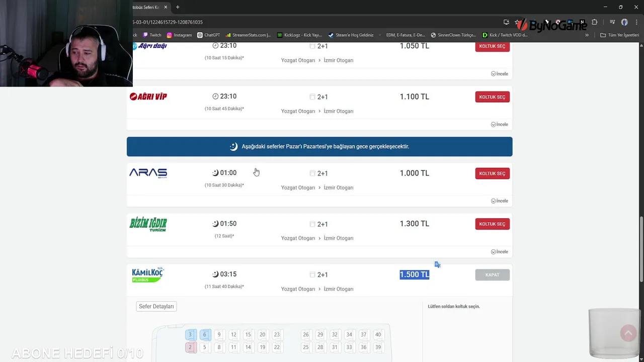Screen dimensions: 644x362
Task: Open Chrome three-dot menu
Action: (x=636, y=22)
